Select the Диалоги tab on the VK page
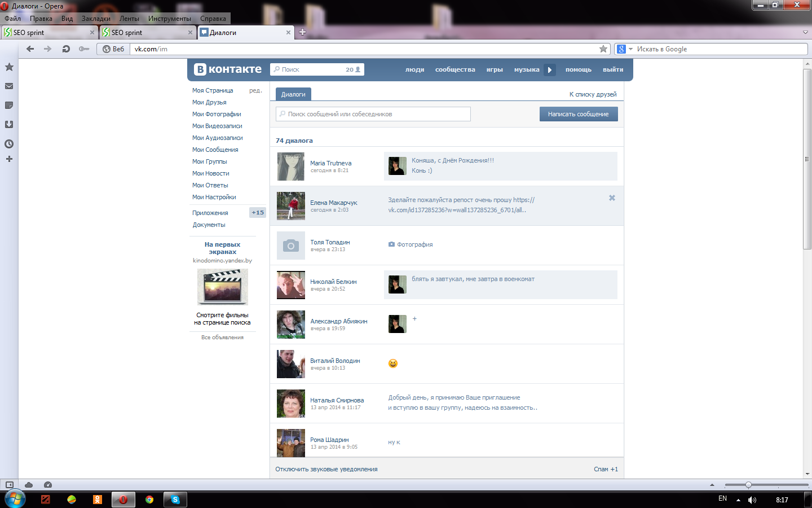812x508 pixels. click(x=293, y=94)
